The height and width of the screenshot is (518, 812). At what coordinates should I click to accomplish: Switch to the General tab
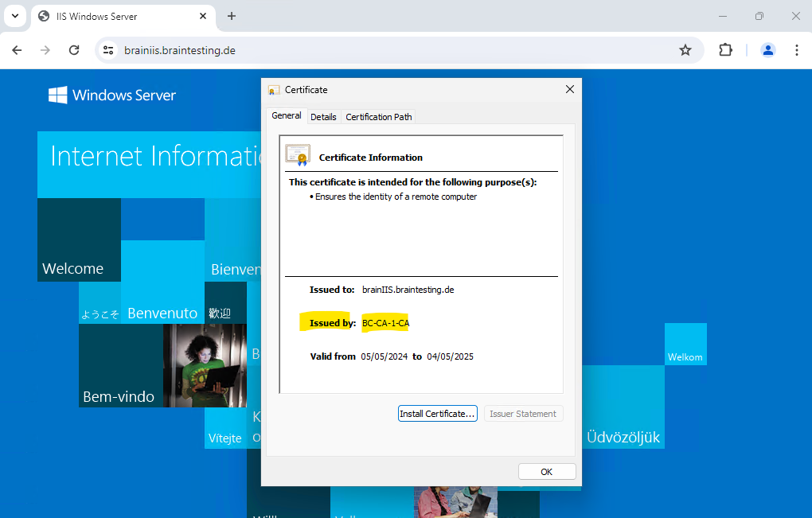click(287, 115)
